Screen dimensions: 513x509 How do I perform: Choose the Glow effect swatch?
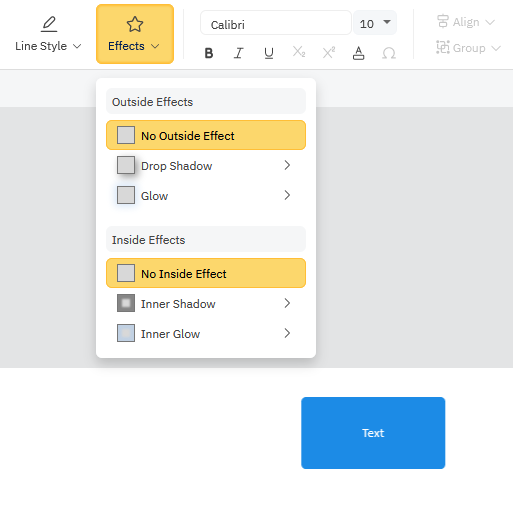[x=126, y=195]
